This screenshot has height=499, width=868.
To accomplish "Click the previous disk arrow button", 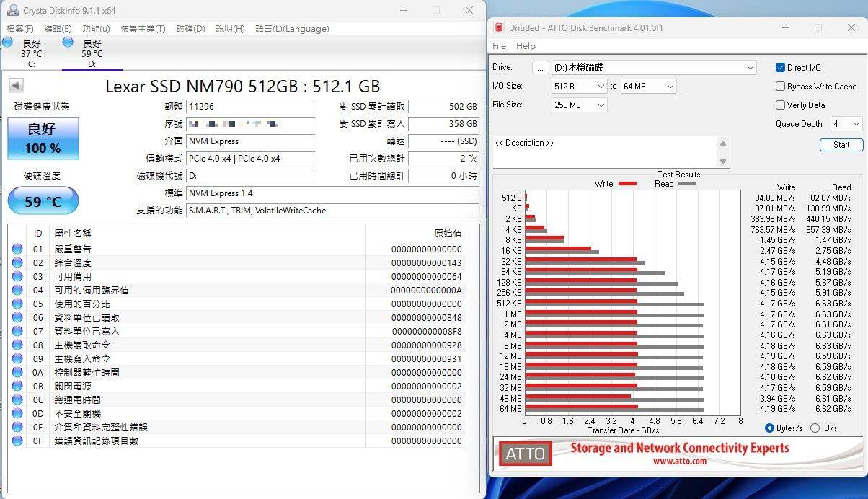I will tap(15, 86).
